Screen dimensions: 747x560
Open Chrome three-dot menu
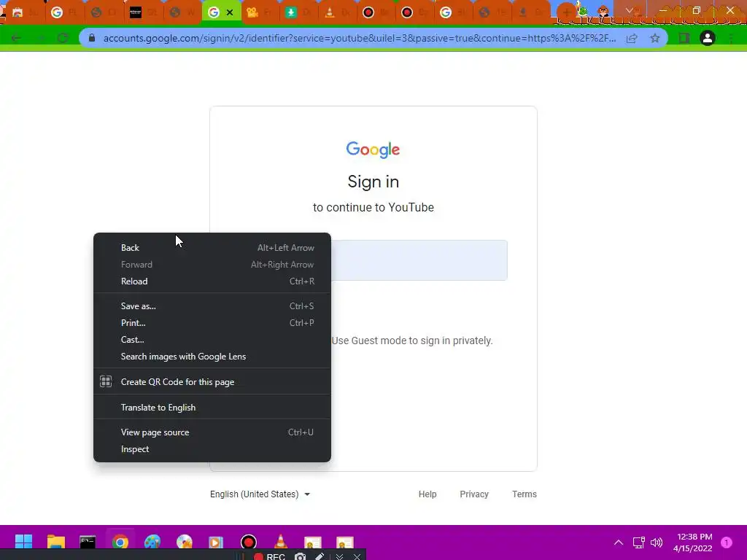pos(731,38)
